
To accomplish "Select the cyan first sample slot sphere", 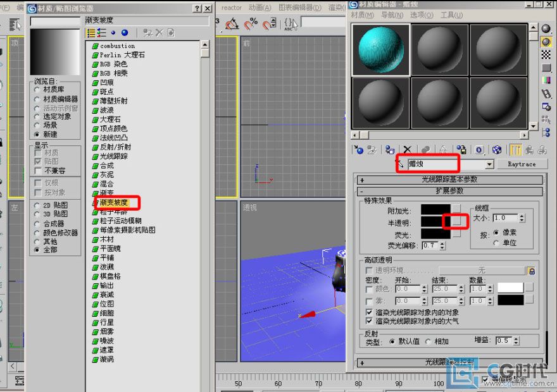I will click(x=381, y=50).
